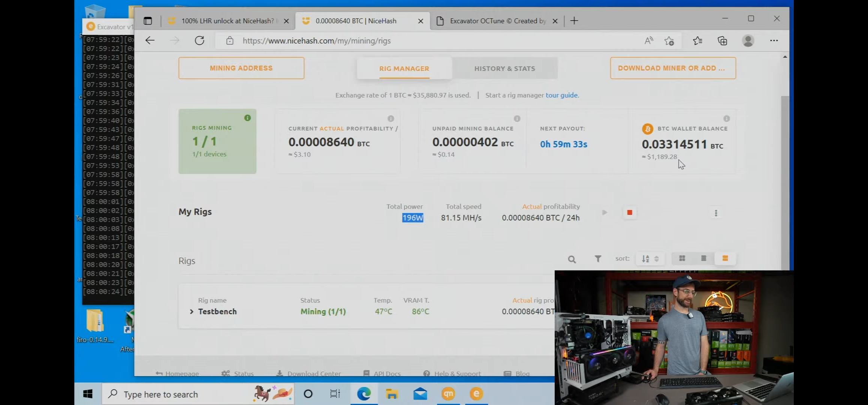Select the Excavator OCTune browser tab
This screenshot has height=405, width=868.
[x=498, y=21]
